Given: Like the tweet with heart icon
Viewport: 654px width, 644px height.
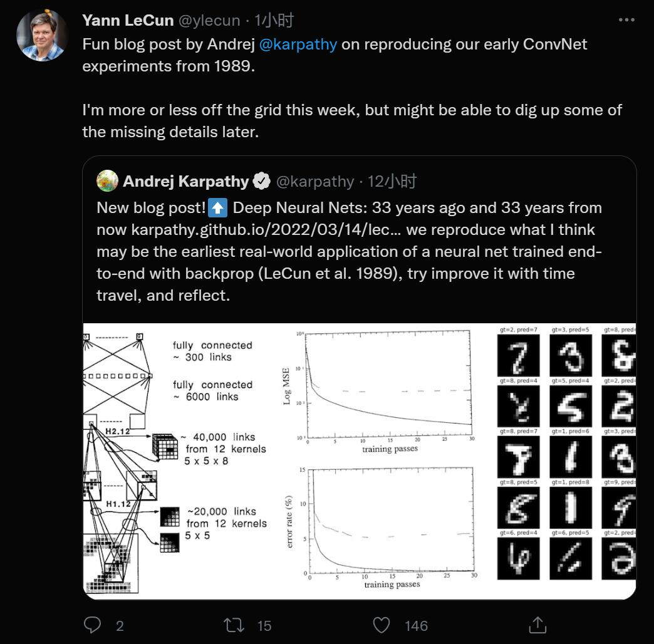Looking at the screenshot, I should click(x=381, y=625).
